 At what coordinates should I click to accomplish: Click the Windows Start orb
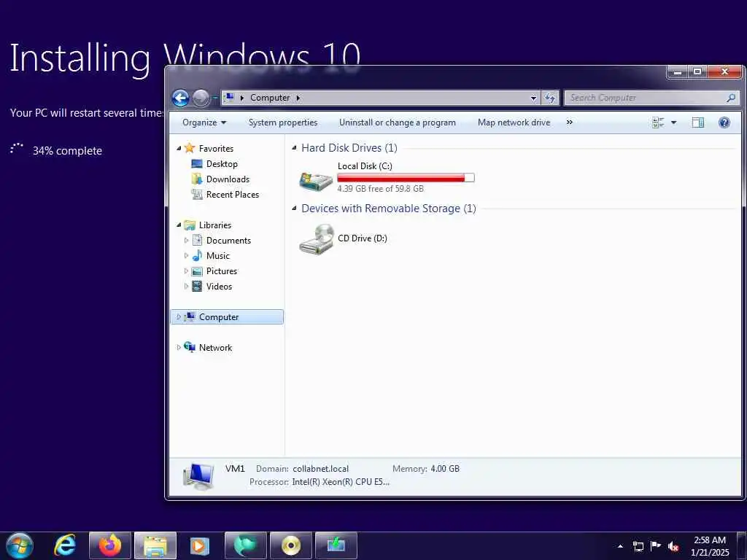click(x=20, y=545)
